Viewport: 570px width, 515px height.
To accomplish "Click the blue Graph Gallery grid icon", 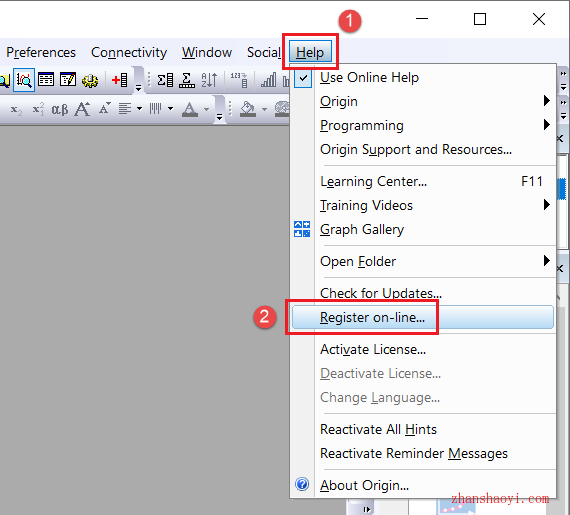I will click(x=302, y=229).
